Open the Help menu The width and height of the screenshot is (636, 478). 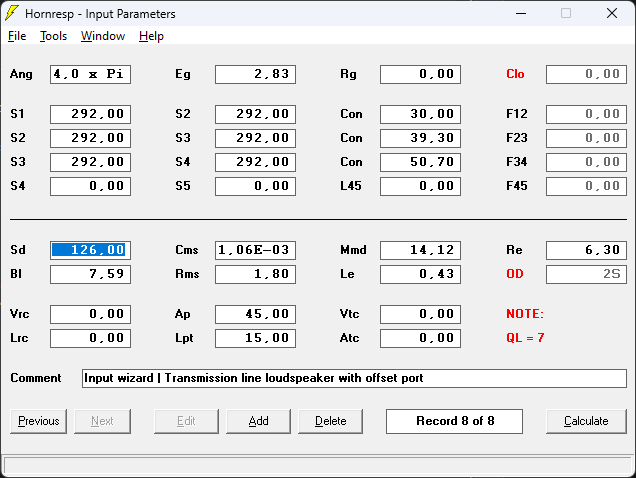point(151,36)
